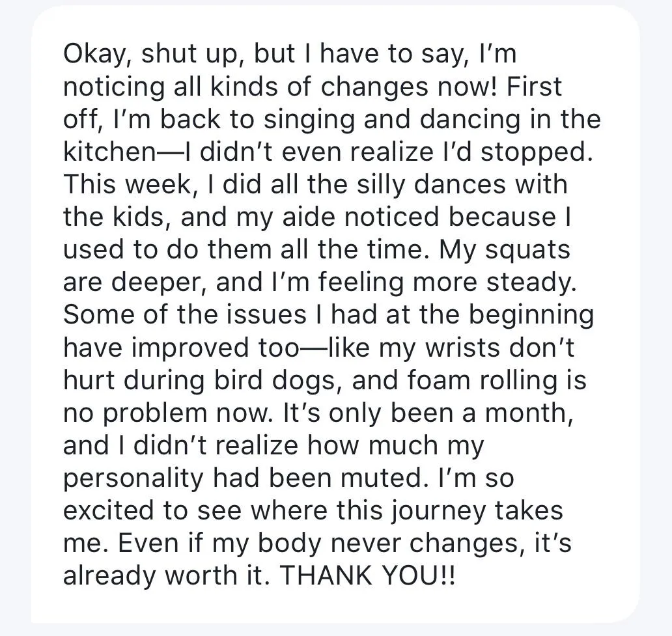Click the word "personality"
The height and width of the screenshot is (636, 672).
pos(133,478)
